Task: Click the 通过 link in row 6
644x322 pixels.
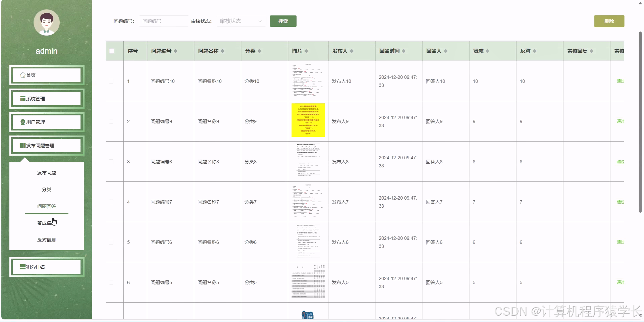Action: (621, 282)
